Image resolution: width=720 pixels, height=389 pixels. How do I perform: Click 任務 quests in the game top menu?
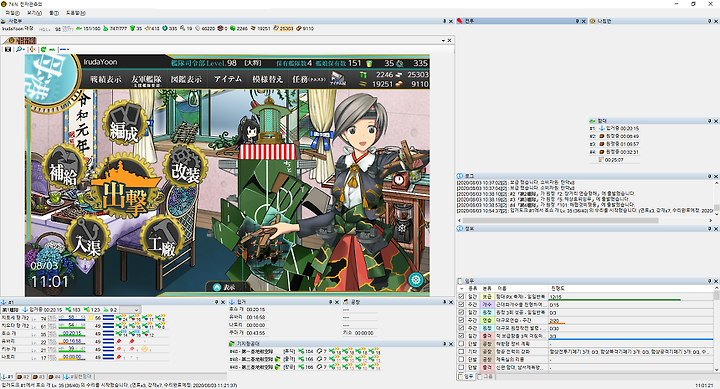[x=309, y=79]
